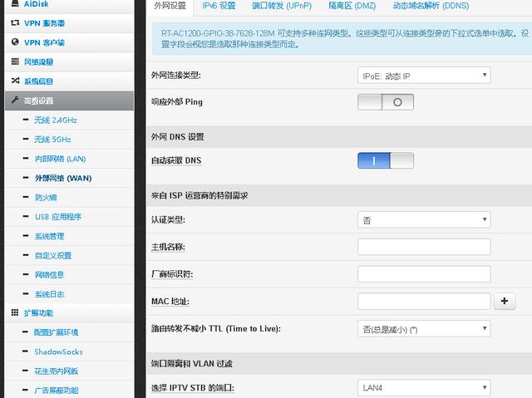532x398 pixels.
Task: Click the plus button beside MAC 地址
Action: (x=505, y=301)
